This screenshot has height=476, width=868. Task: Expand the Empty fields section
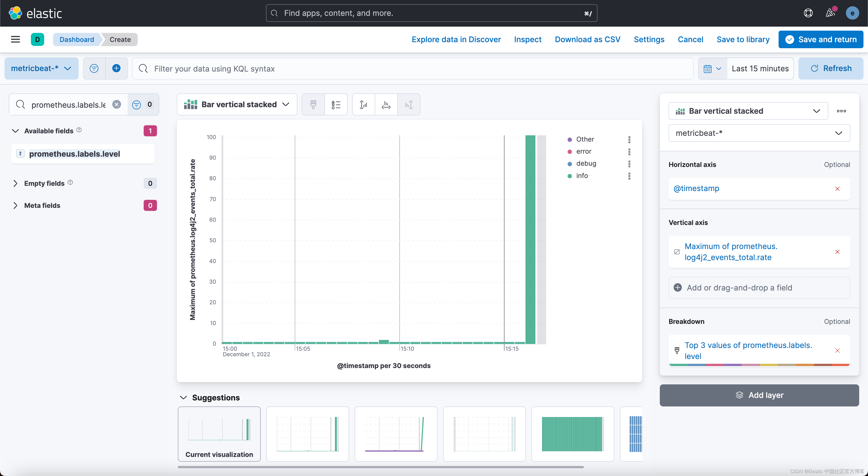tap(16, 183)
